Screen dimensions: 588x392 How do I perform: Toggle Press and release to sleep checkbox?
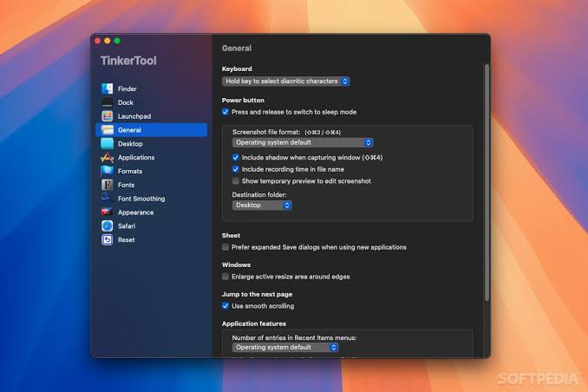click(225, 112)
